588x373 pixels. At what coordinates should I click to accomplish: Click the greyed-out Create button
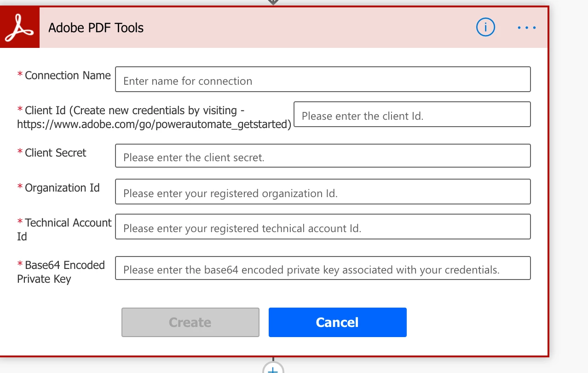click(x=190, y=322)
